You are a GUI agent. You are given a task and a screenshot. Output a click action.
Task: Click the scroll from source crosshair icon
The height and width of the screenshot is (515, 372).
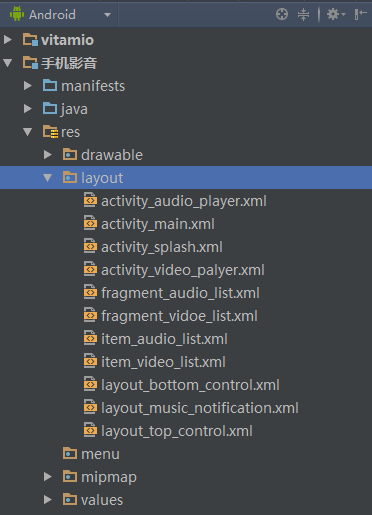[282, 14]
